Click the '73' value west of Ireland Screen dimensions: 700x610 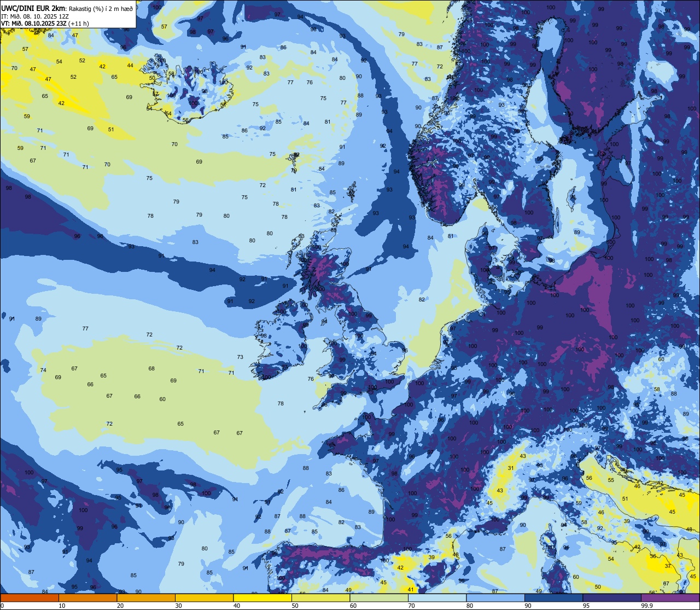(240, 357)
